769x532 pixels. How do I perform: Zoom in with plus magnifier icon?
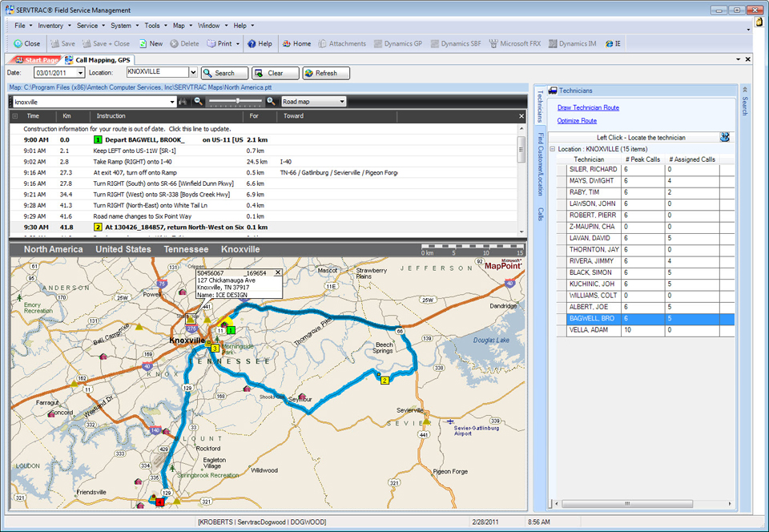click(x=271, y=102)
